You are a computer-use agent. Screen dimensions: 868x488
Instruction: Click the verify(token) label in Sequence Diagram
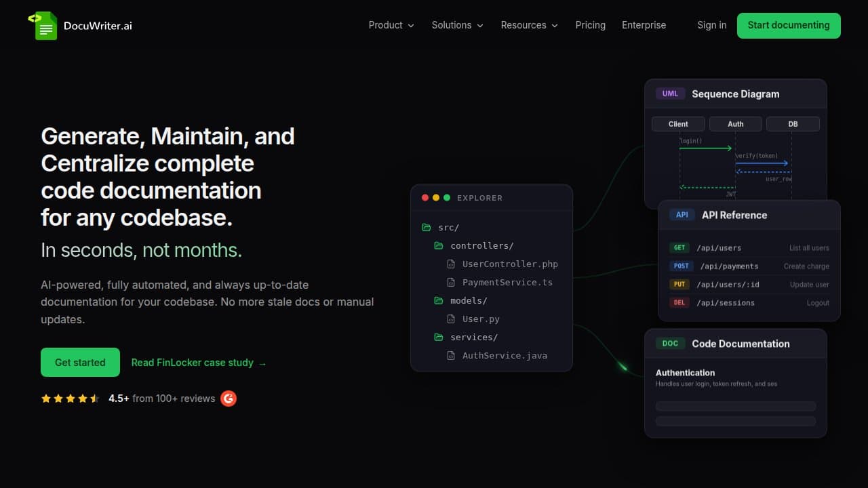point(757,156)
